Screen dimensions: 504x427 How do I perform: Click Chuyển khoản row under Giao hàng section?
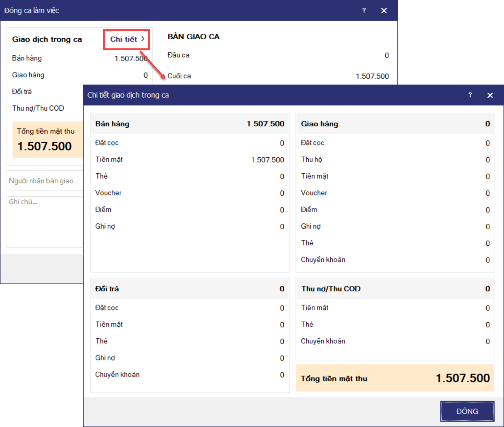(x=395, y=260)
